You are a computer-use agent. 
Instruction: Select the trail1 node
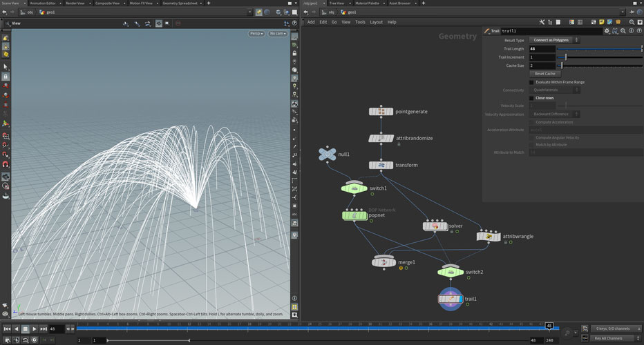tap(450, 299)
